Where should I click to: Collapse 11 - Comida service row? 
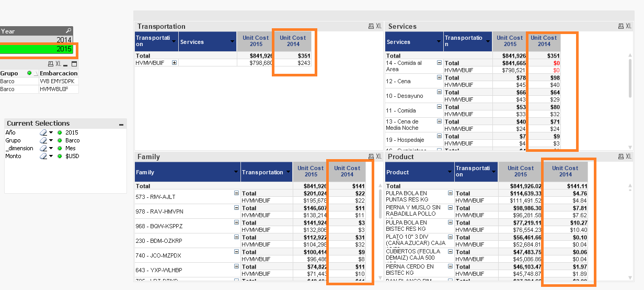[439, 106]
